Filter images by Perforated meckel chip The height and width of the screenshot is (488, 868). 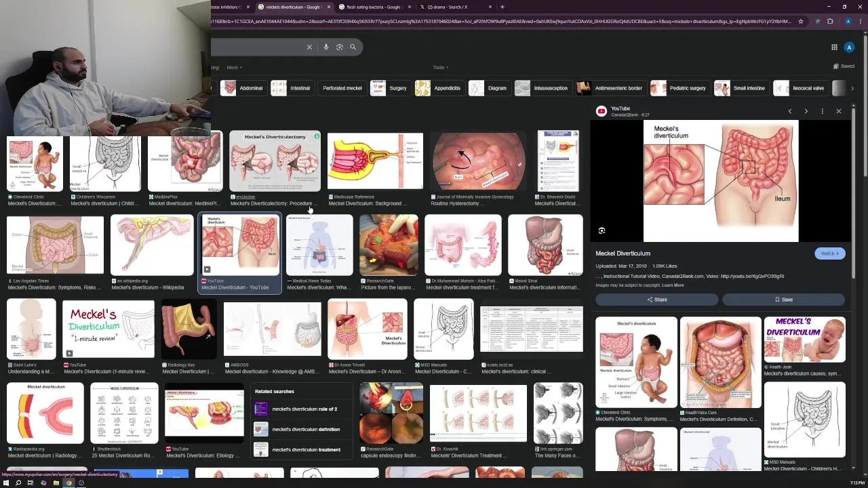342,88
